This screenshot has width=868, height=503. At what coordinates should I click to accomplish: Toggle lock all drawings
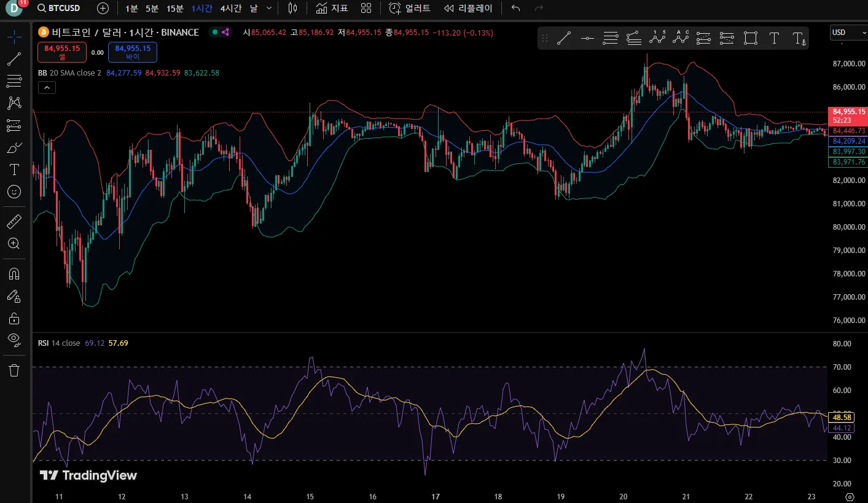[14, 318]
